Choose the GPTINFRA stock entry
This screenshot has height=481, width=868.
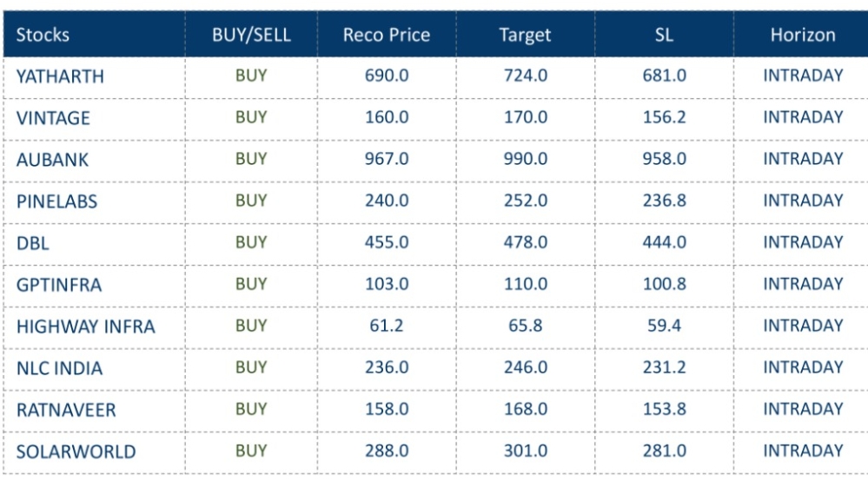[58, 285]
